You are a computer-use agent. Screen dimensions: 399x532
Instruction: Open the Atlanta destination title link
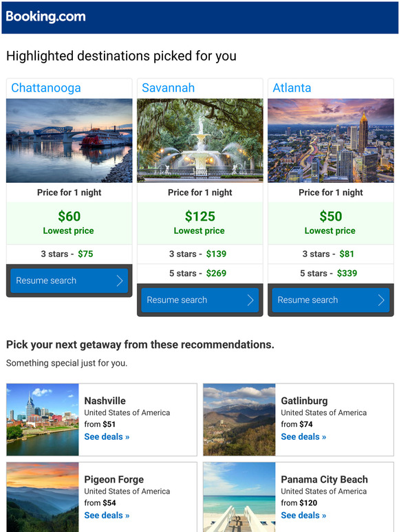[x=292, y=88]
